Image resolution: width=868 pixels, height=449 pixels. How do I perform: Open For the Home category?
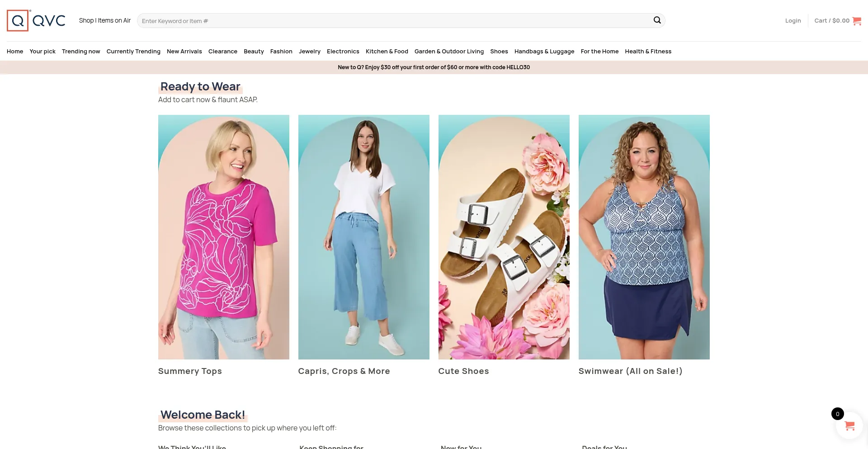[599, 52]
